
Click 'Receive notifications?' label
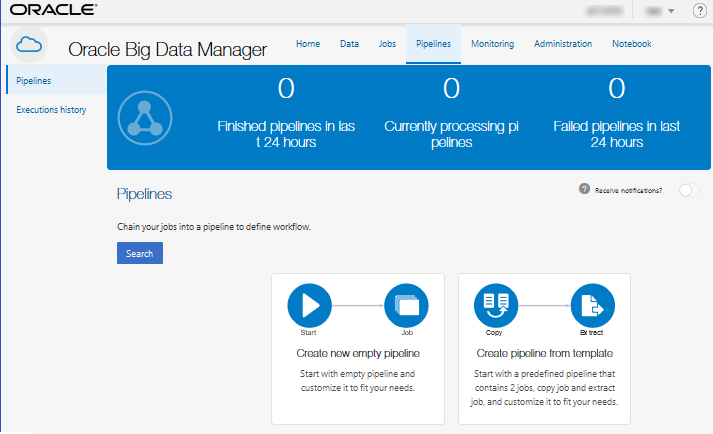coord(628,191)
